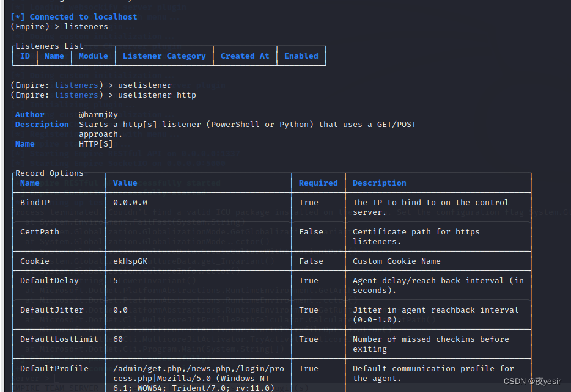Click the Listener Category column header

pyautogui.click(x=164, y=56)
